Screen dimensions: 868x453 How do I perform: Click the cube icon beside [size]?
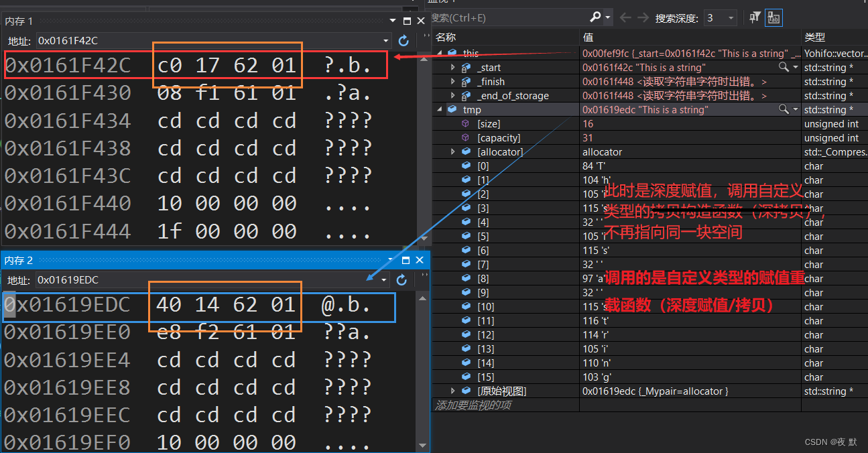click(x=467, y=124)
